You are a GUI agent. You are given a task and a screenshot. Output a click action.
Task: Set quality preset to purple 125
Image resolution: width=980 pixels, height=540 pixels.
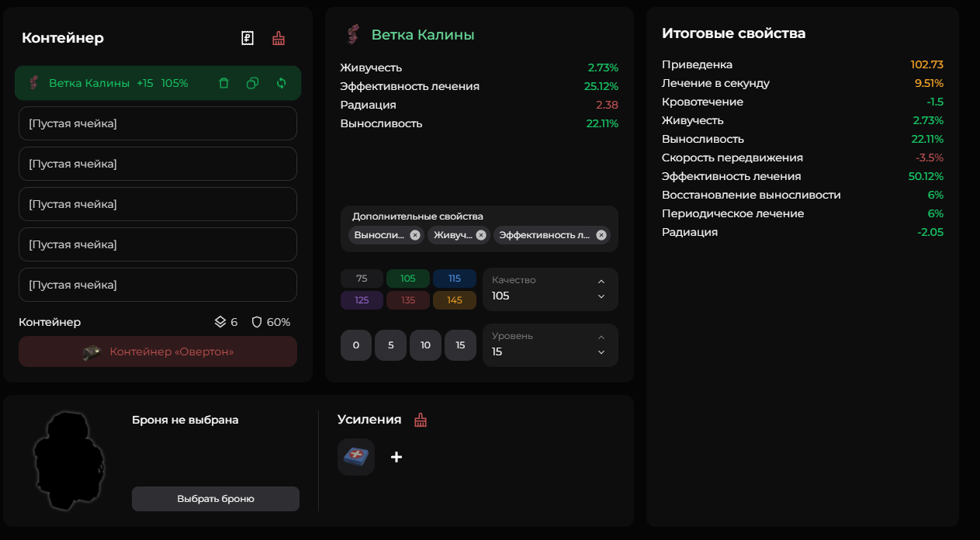(362, 300)
